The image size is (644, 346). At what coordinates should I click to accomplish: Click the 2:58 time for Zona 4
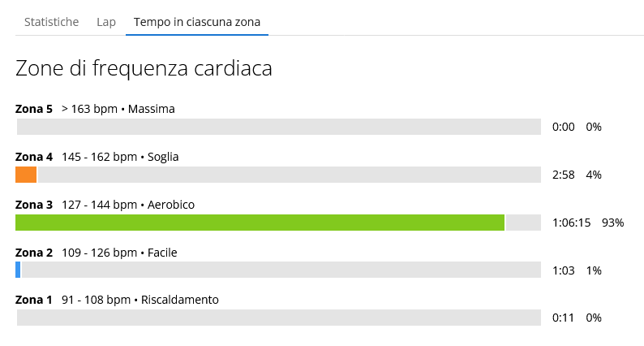coord(564,175)
